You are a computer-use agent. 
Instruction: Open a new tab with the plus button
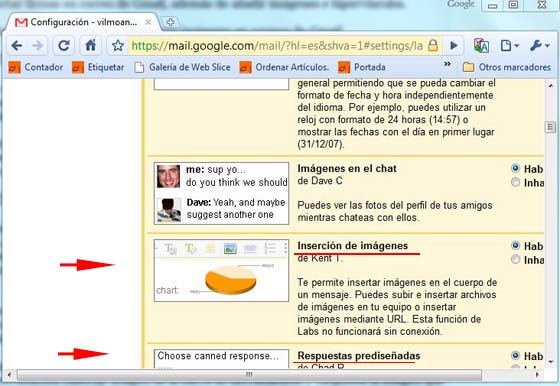[x=170, y=22]
